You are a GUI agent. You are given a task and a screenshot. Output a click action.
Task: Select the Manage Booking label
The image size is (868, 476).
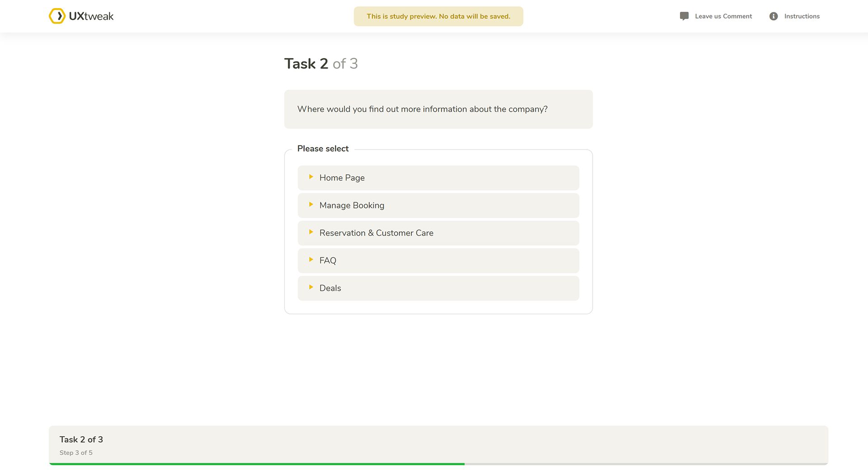[352, 205]
